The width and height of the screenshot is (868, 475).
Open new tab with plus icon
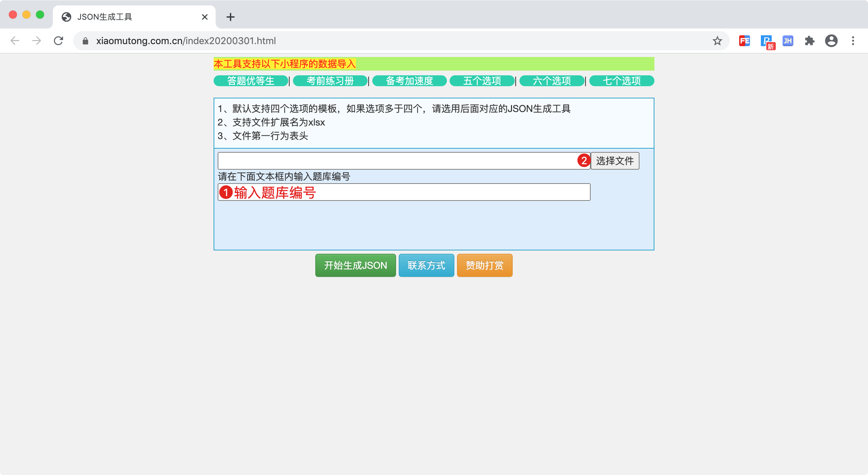pos(231,17)
